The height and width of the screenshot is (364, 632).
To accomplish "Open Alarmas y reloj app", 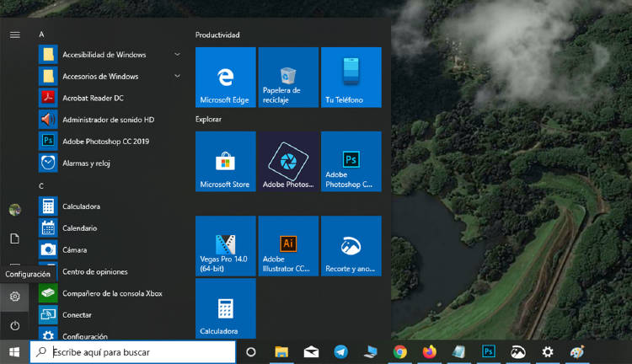I will (x=110, y=163).
